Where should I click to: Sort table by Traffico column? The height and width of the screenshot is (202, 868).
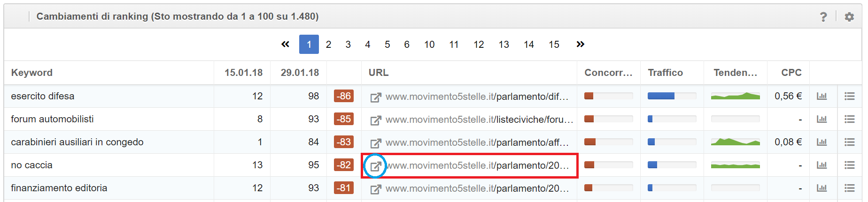[x=665, y=73]
